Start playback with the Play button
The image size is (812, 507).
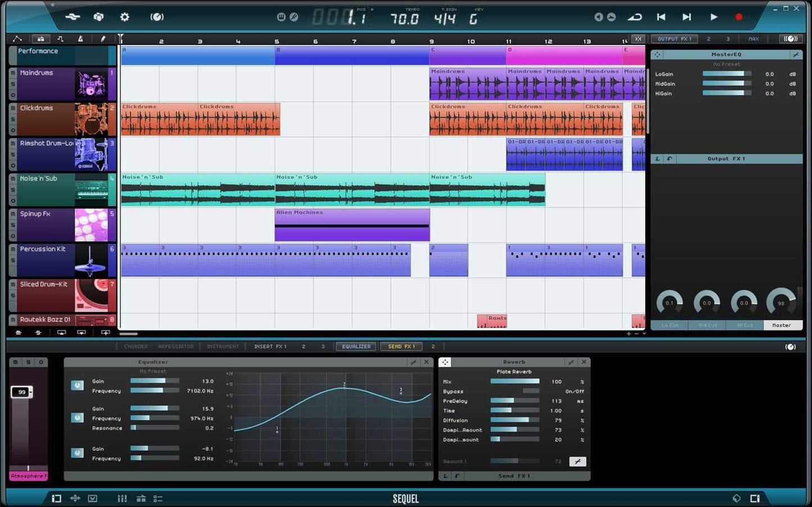coord(714,17)
